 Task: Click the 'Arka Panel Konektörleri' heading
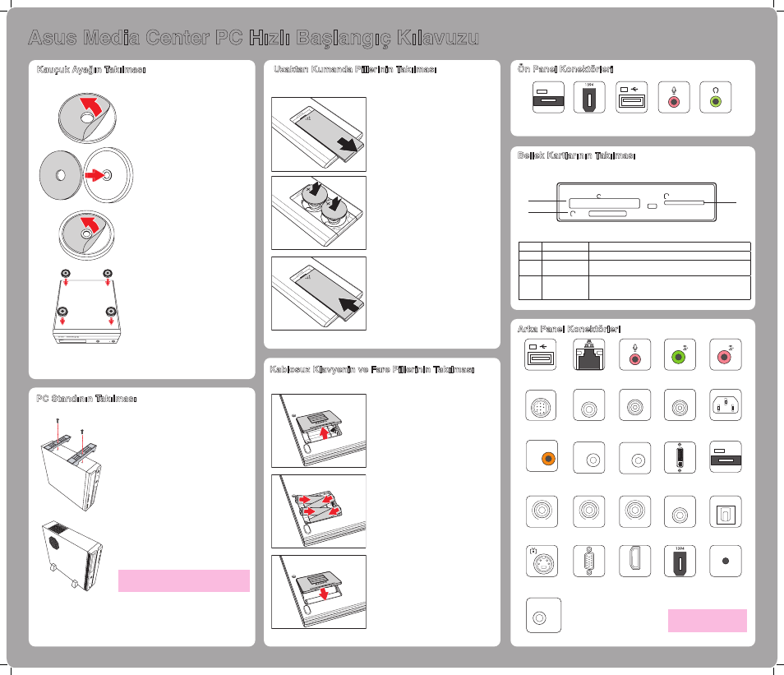569,329
